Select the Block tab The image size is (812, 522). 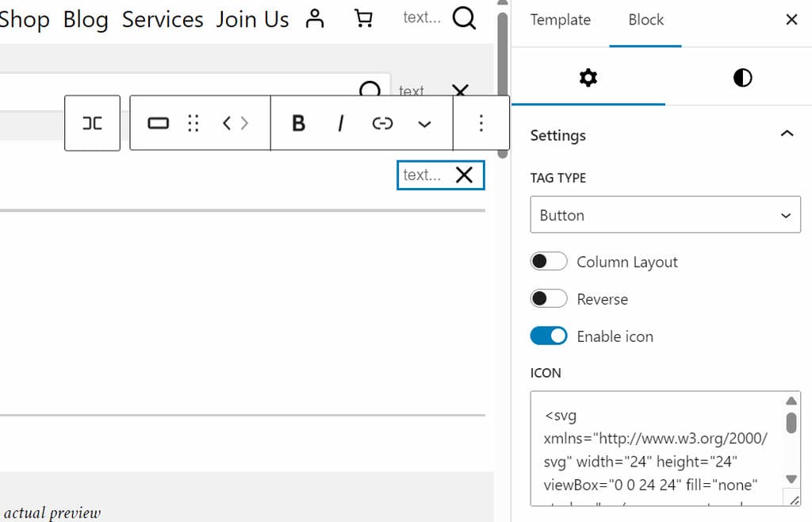click(x=645, y=20)
